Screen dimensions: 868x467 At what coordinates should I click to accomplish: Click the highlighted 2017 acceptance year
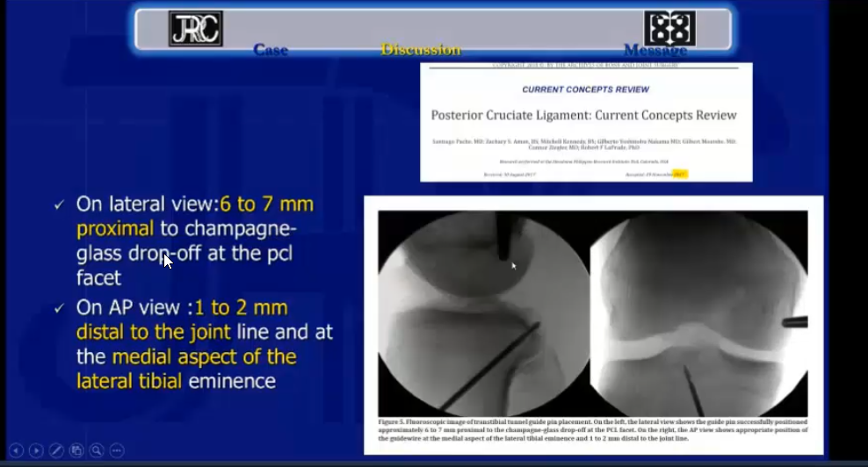pyautogui.click(x=680, y=175)
